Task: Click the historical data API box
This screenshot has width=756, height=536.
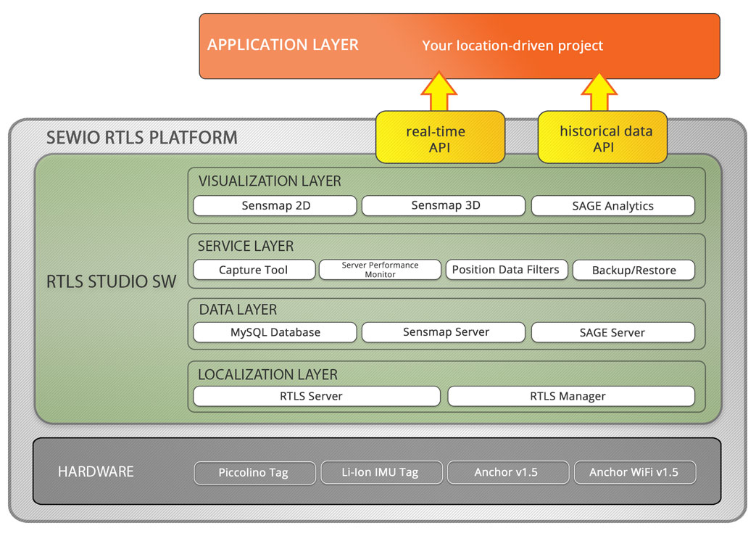Action: click(602, 138)
